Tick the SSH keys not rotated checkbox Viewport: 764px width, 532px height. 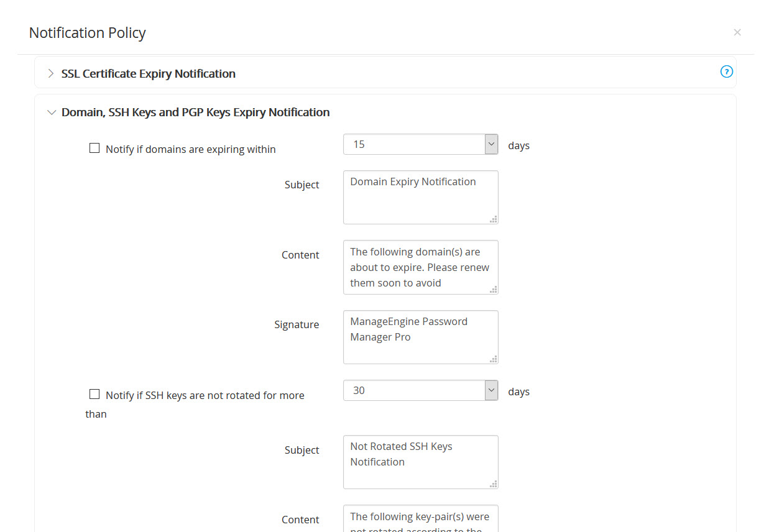pos(94,395)
